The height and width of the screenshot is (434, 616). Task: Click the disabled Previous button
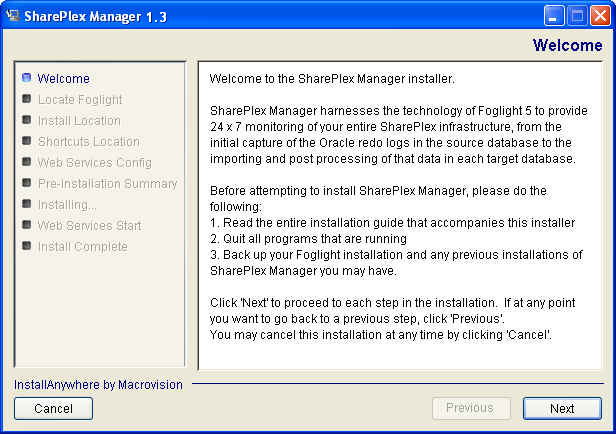click(471, 408)
